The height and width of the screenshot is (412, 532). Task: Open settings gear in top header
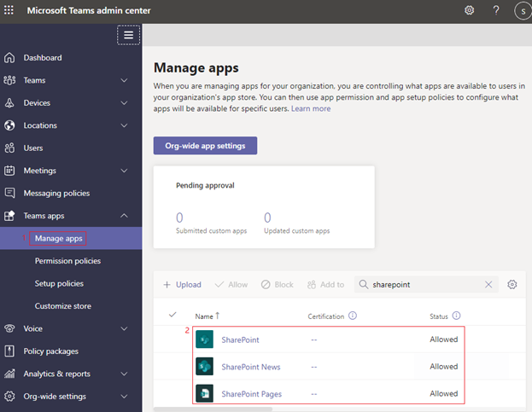pos(469,10)
